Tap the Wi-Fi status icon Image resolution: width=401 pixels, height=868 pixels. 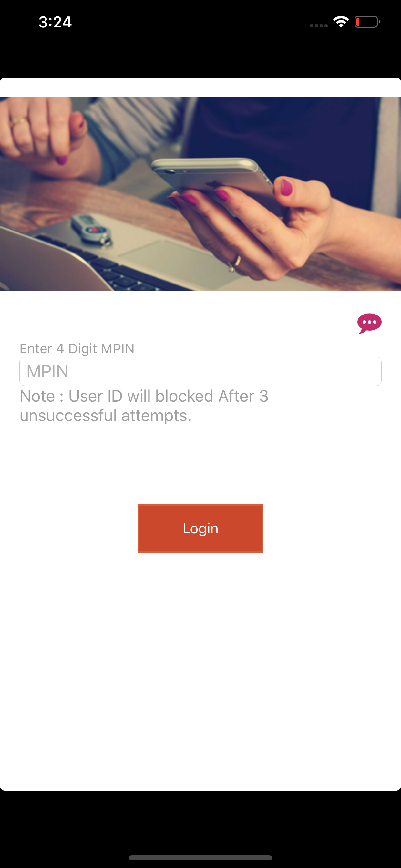click(x=341, y=22)
